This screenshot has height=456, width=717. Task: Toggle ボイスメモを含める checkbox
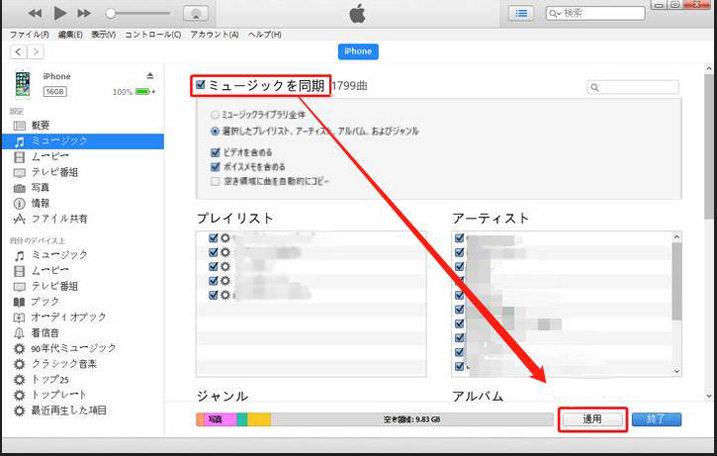[215, 166]
